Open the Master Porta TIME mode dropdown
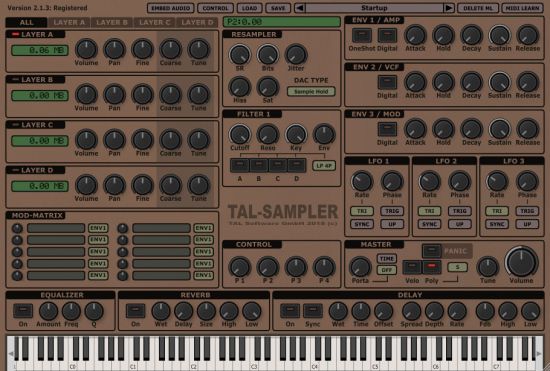 [387, 258]
